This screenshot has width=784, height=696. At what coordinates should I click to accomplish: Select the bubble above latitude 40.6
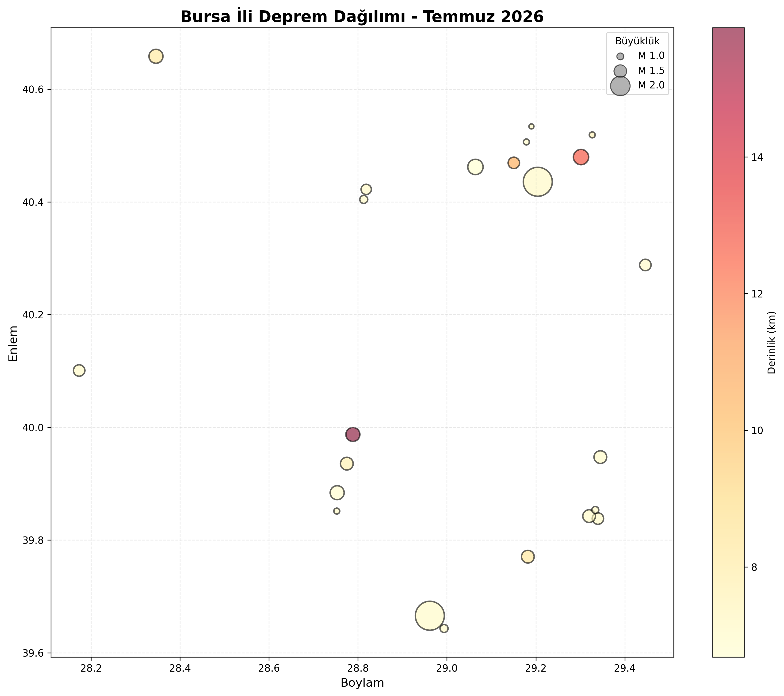(156, 56)
